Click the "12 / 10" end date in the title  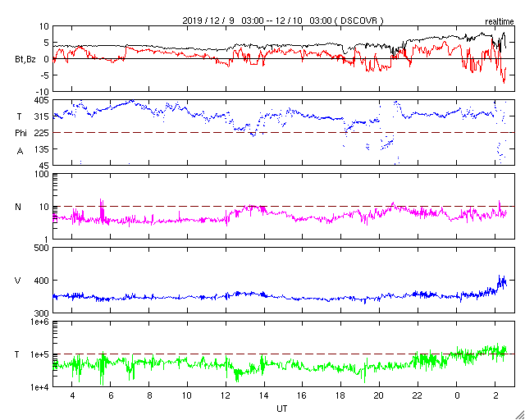point(290,21)
